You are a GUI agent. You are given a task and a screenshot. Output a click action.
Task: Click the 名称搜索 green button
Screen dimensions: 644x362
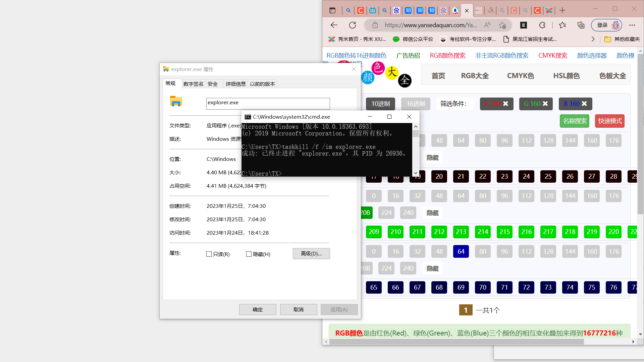575,121
